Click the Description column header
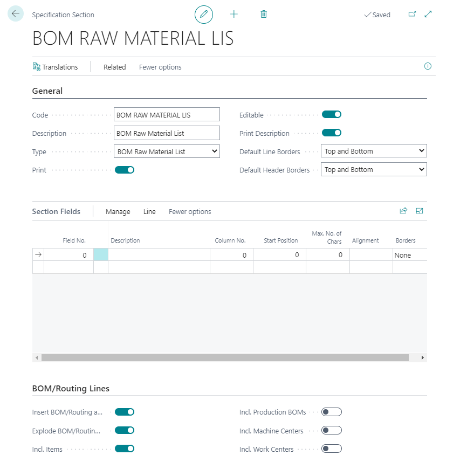Screen dimensions: 467x476 [125, 240]
